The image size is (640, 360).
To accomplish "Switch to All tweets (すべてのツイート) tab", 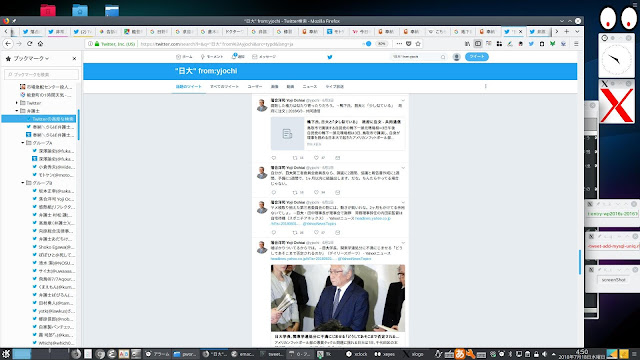I will tap(224, 87).
